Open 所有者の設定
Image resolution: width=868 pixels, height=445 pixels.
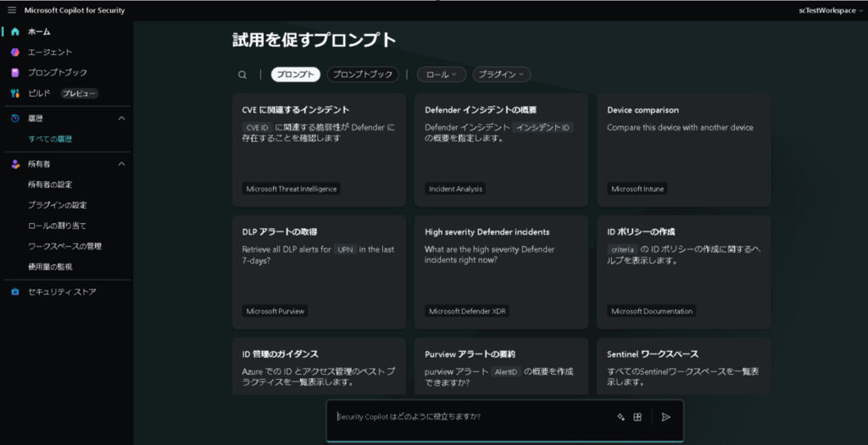pos(50,184)
